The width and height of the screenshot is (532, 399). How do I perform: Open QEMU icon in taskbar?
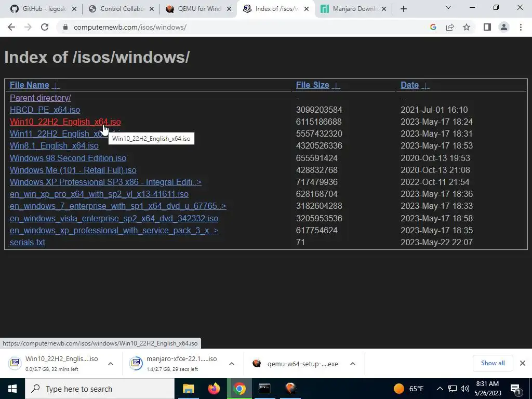[290, 389]
